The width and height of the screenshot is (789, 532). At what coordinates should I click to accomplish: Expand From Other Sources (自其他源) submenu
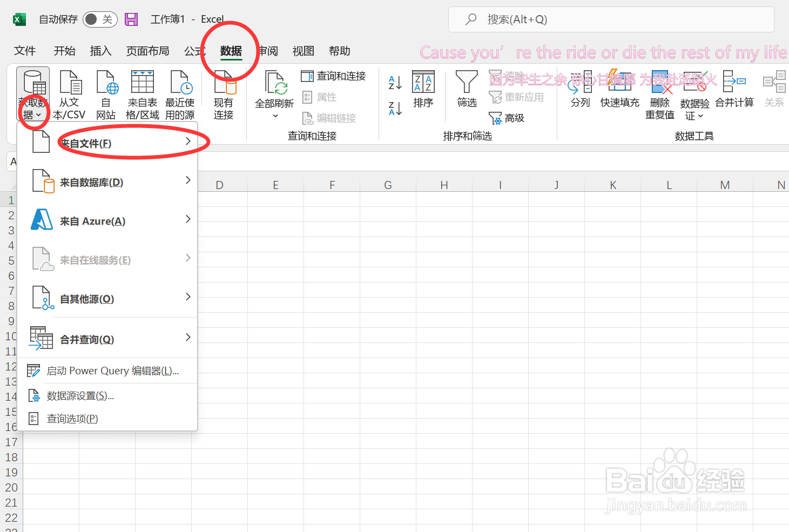coord(107,299)
